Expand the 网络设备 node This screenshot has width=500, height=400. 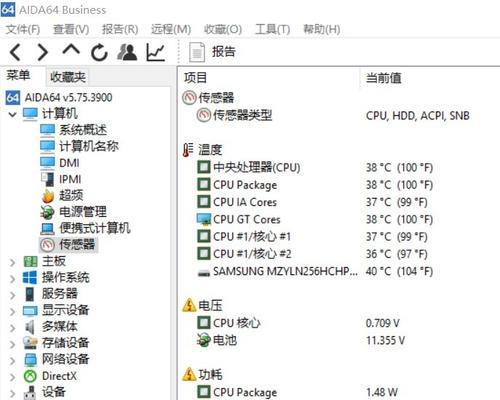point(12,360)
